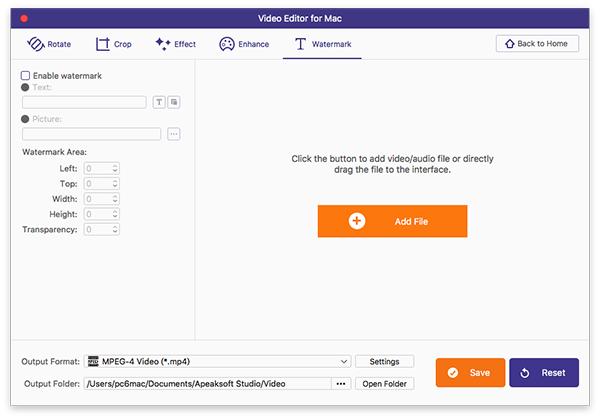Adjust the Transparency stepper arrows
600x419 pixels.
point(115,230)
